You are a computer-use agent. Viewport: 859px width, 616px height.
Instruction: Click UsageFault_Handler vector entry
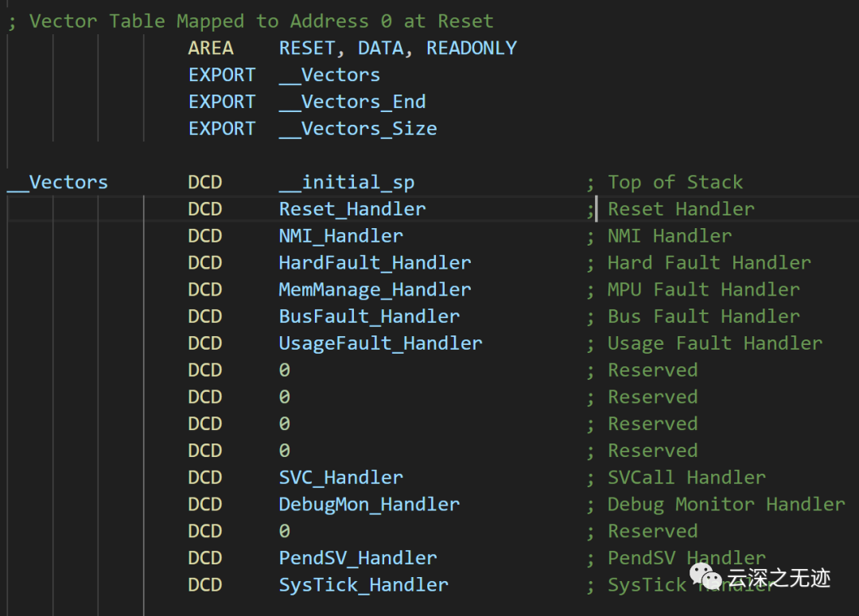point(381,343)
